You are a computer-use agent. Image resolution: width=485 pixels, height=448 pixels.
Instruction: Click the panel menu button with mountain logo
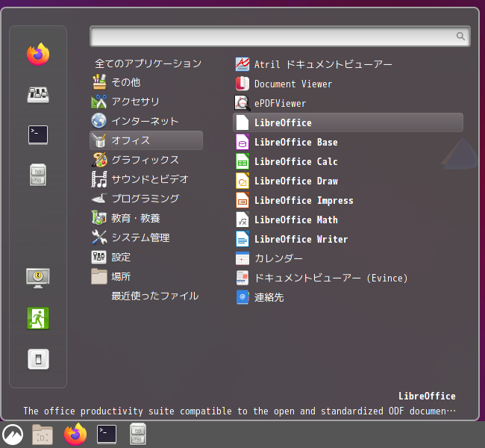13,435
